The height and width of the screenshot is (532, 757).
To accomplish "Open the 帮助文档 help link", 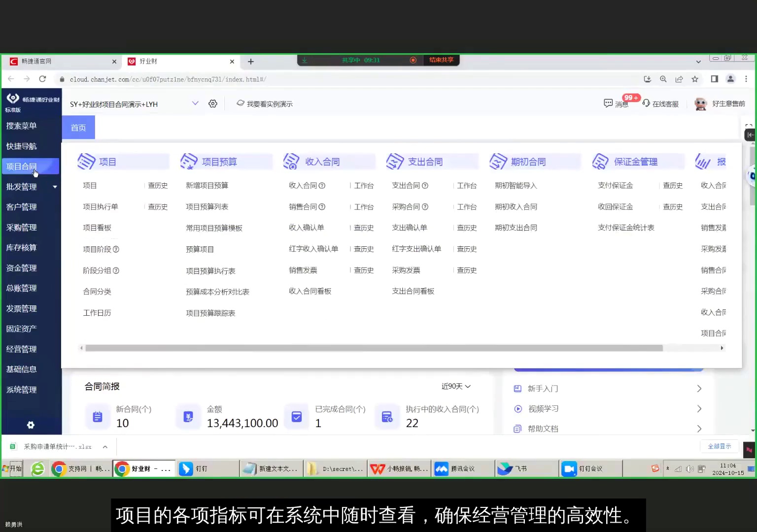I will tap(543, 428).
